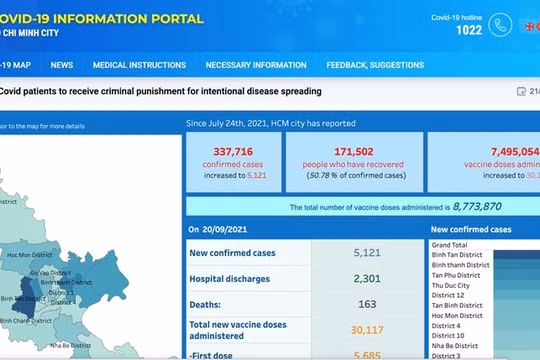Open the NEWS menu item
This screenshot has width=540, height=360.
[62, 65]
